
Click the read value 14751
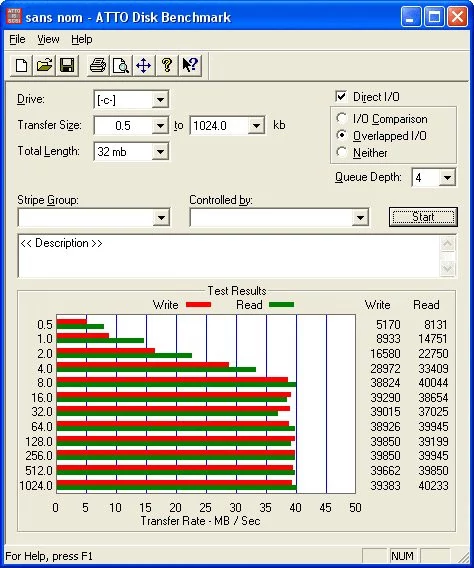click(433, 339)
